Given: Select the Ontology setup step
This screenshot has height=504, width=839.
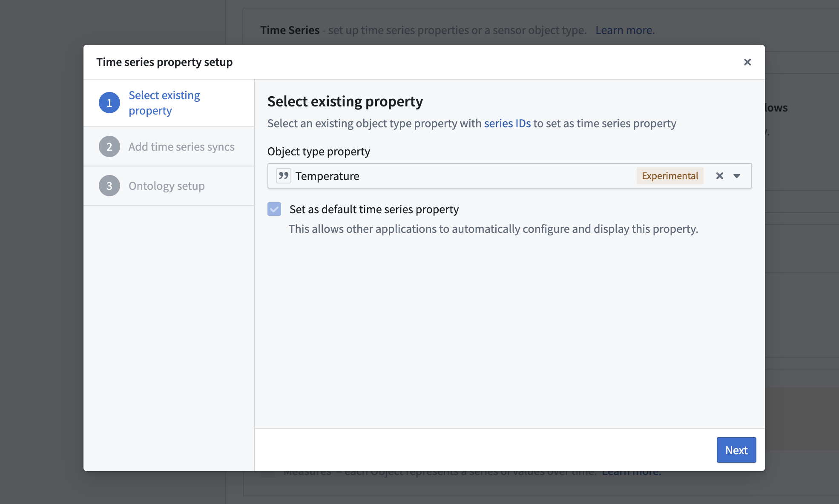Looking at the screenshot, I should [x=169, y=186].
